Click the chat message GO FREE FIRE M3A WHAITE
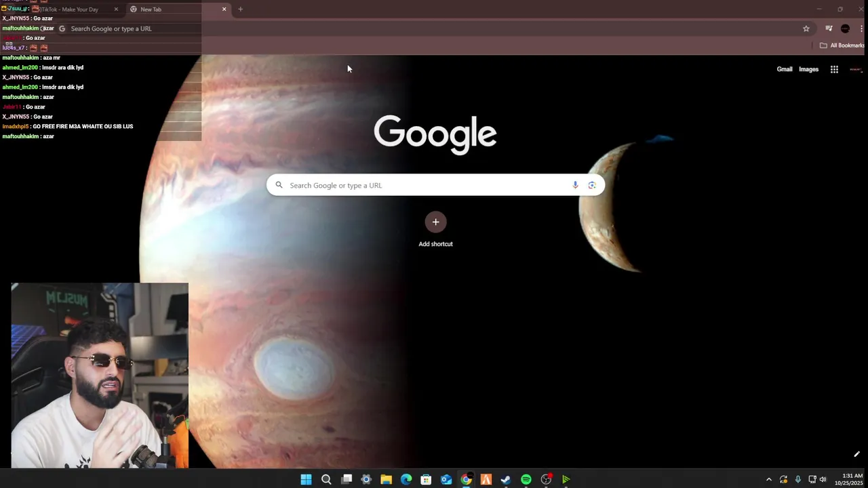 click(x=68, y=126)
